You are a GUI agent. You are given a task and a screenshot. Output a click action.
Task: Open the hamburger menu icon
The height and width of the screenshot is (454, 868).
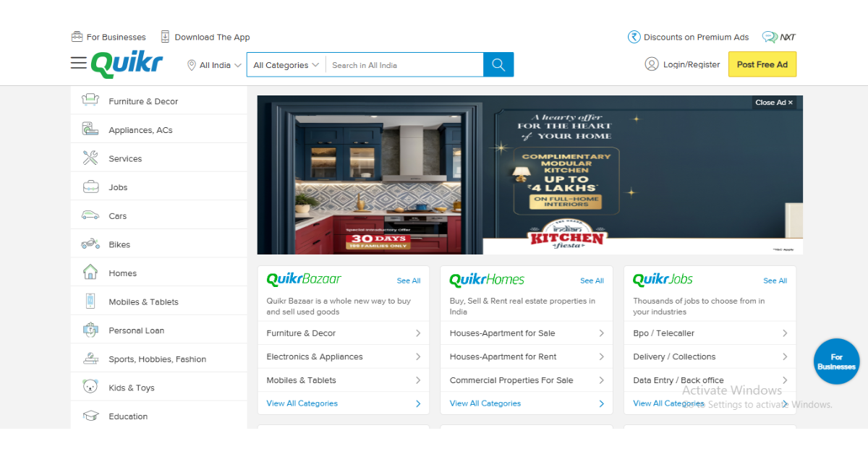pyautogui.click(x=78, y=64)
